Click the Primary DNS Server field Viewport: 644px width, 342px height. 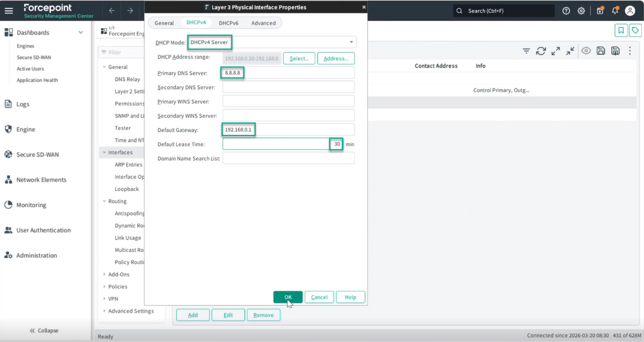288,73
